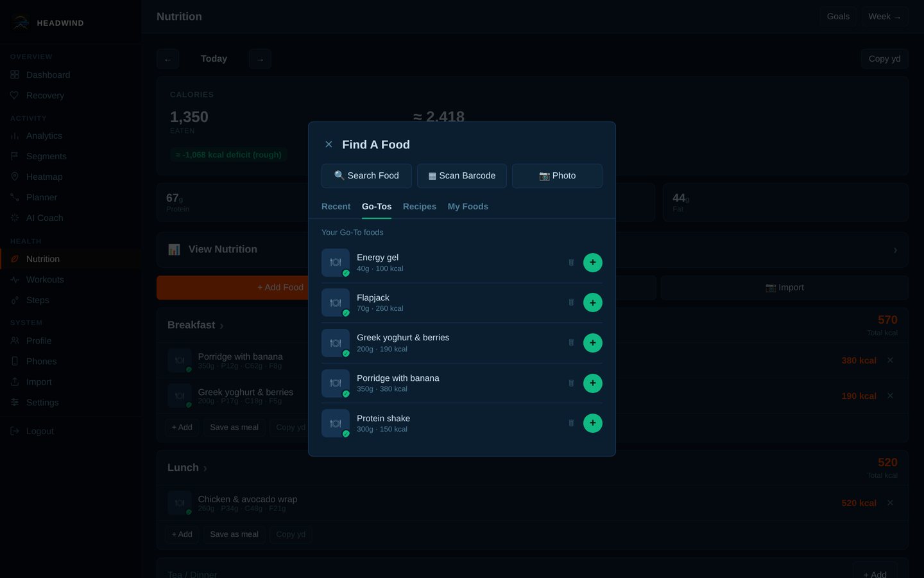Add Protein shake with plus icon
This screenshot has height=578, width=924.
(x=592, y=423)
